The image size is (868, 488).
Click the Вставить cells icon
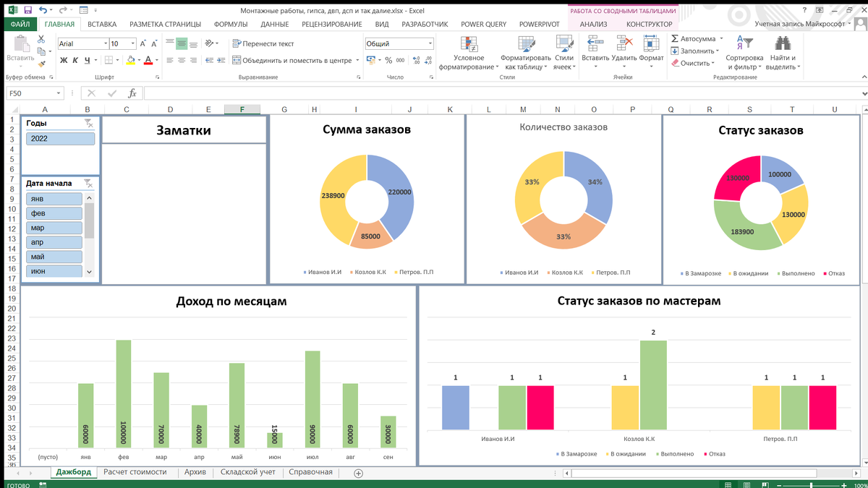[595, 43]
